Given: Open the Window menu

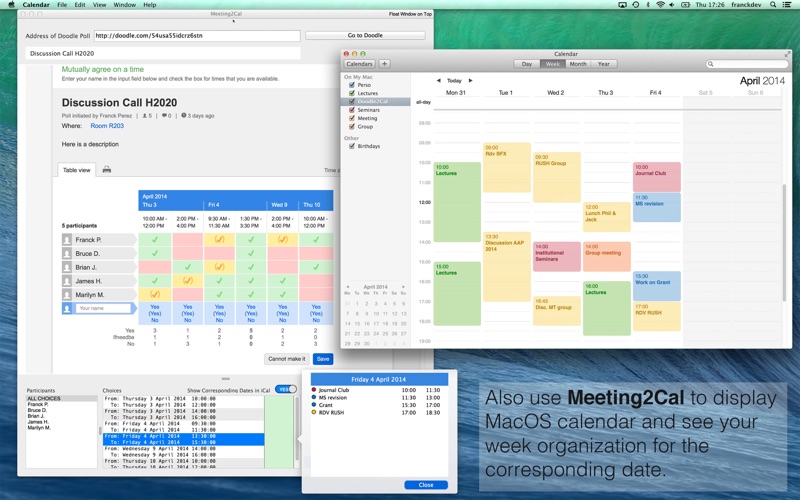Looking at the screenshot, I should 124,5.
